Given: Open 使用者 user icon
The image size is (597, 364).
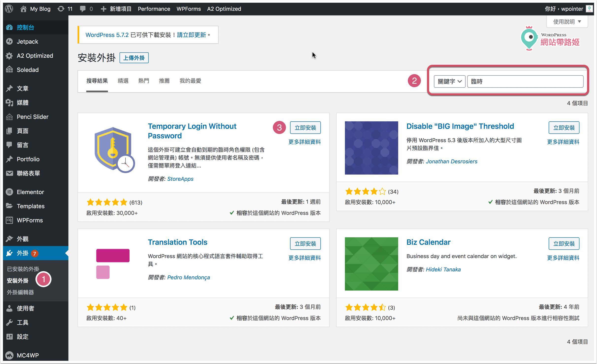Looking at the screenshot, I should tap(9, 308).
